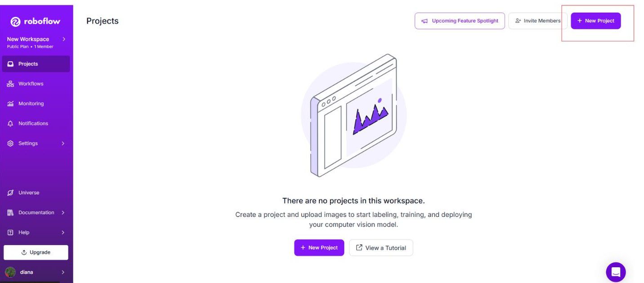Click the megaphone icon in Feature Spotlight

point(425,21)
